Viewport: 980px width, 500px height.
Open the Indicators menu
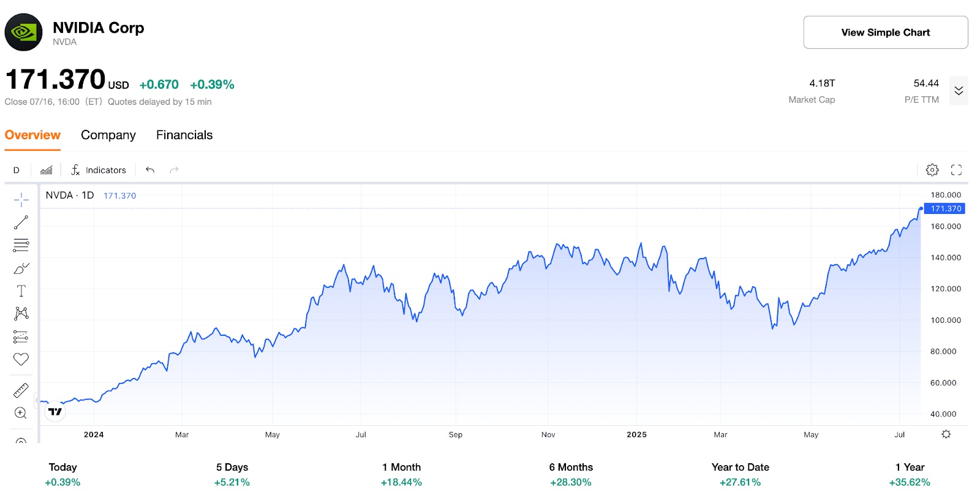[99, 170]
